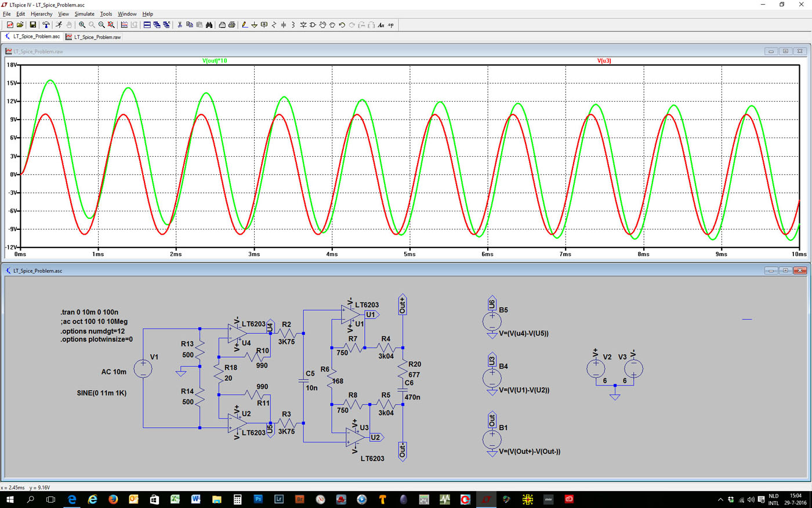Click the 'V=(V(Out+)-V(Out-))' expression of B1
This screenshot has width=812, height=508.
coord(530,452)
